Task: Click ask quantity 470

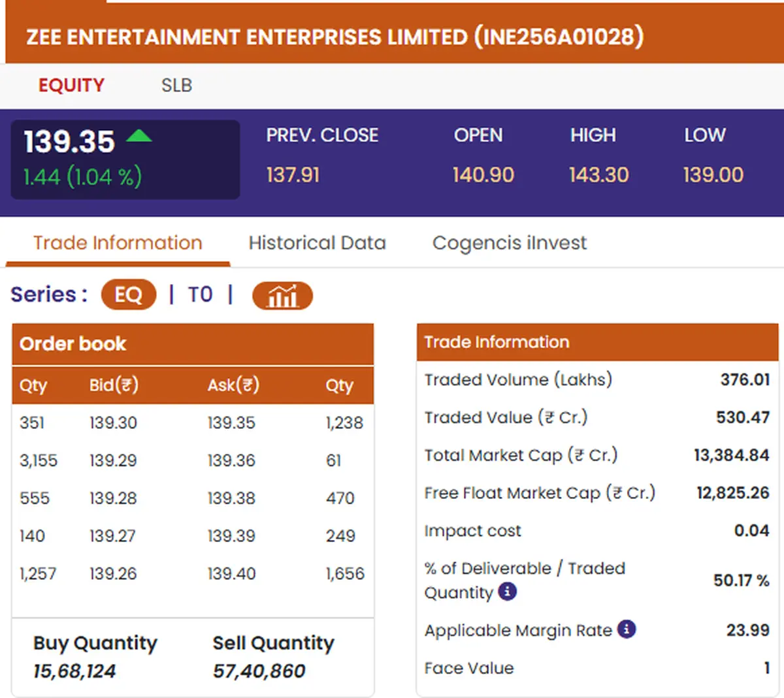Action: click(340, 498)
